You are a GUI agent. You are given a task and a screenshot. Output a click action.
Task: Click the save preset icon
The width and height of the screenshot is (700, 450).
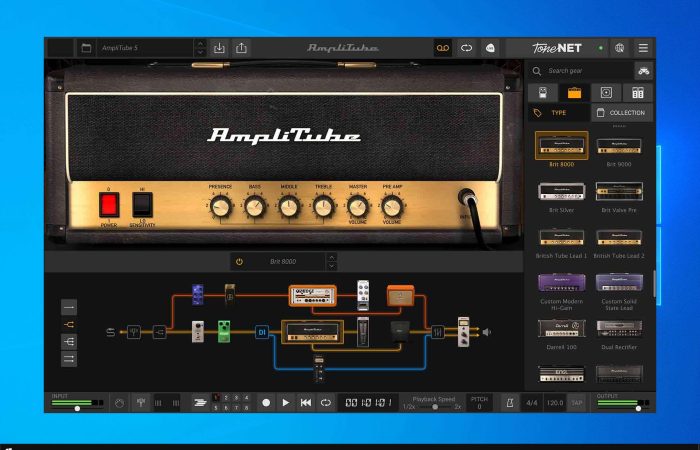[219, 48]
